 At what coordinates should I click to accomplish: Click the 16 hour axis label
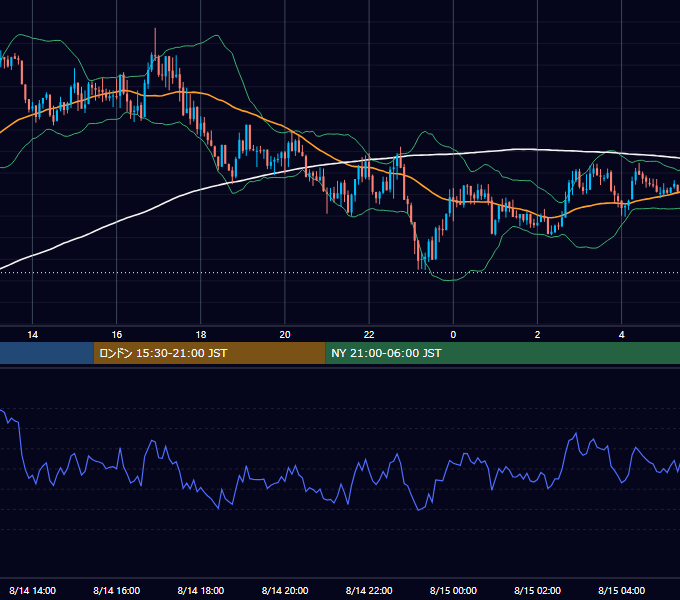pos(117,335)
